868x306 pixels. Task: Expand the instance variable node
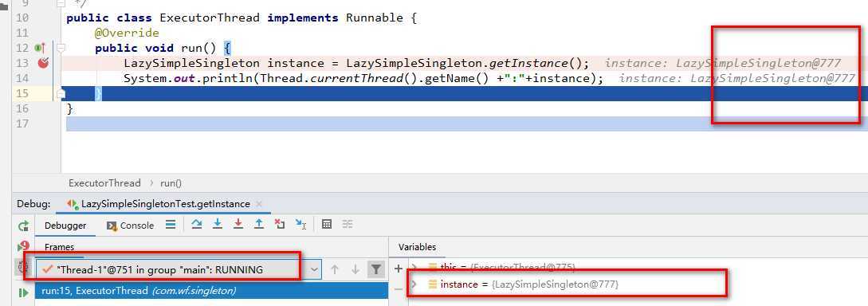pyautogui.click(x=414, y=284)
